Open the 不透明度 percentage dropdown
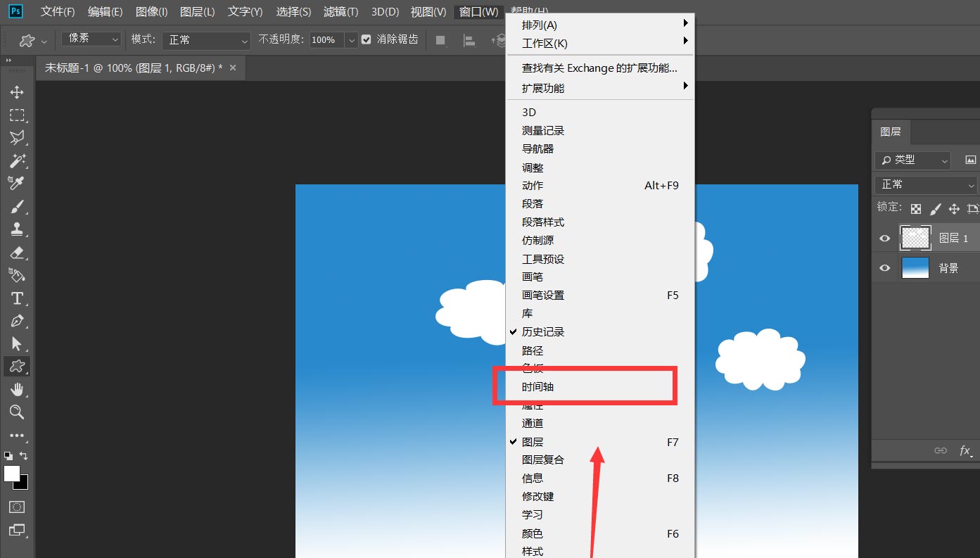The image size is (980, 558). 351,40
